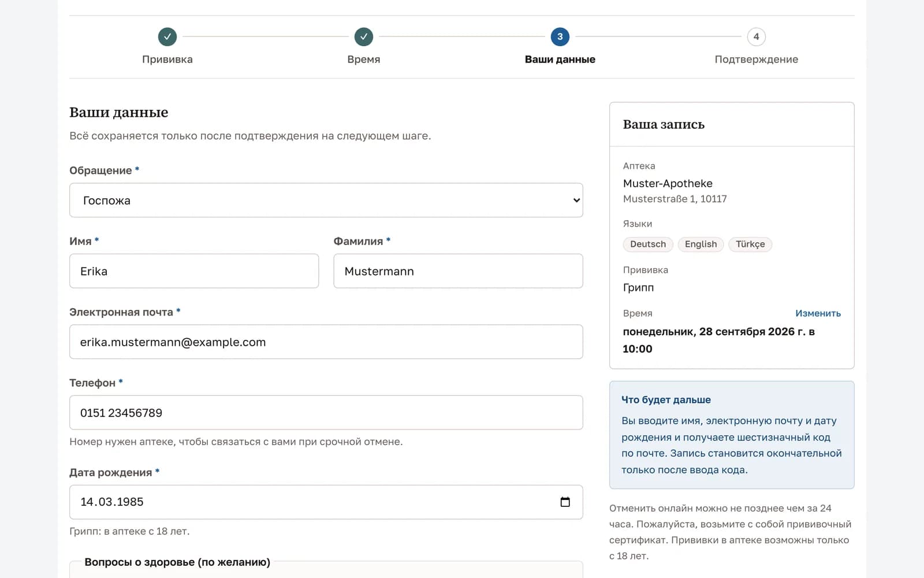Click the Дата рождения field value 14.03.1985

(112, 502)
